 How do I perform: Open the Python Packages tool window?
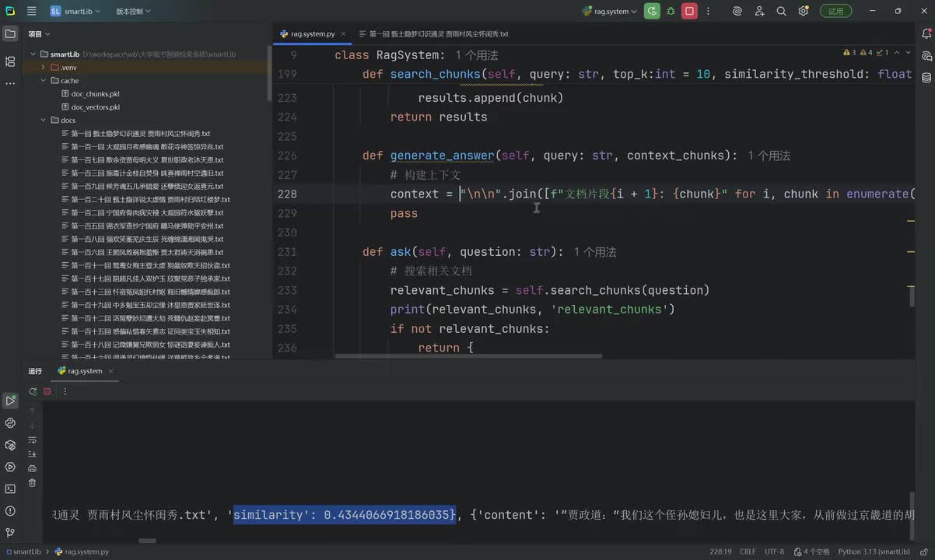[x=10, y=445]
